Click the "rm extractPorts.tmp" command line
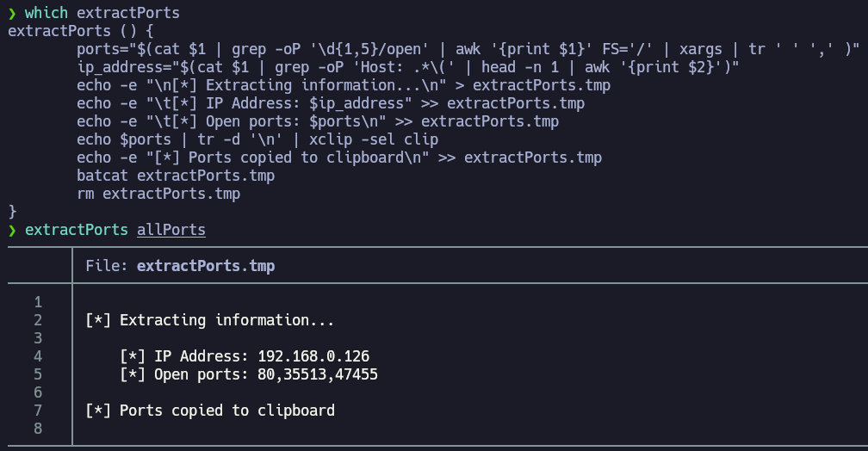This screenshot has height=451, width=868. pyautogui.click(x=158, y=194)
